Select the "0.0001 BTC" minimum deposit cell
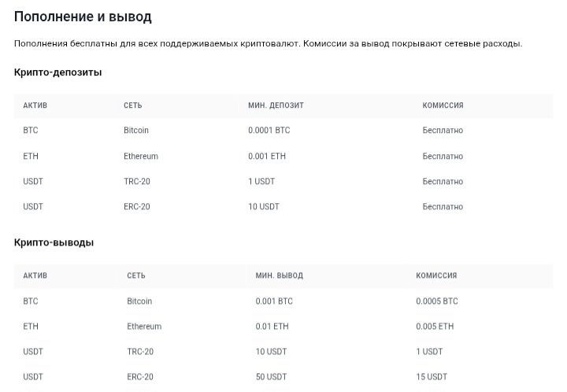 point(269,131)
